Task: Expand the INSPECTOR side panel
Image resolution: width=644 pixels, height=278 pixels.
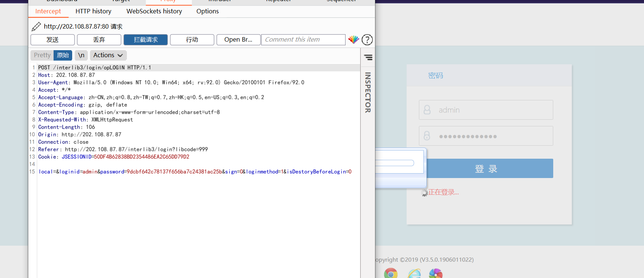Action: click(368, 93)
